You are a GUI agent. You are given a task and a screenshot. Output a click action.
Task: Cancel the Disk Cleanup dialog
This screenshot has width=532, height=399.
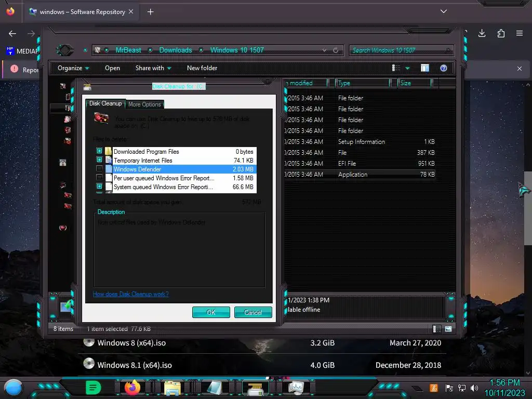253,312
